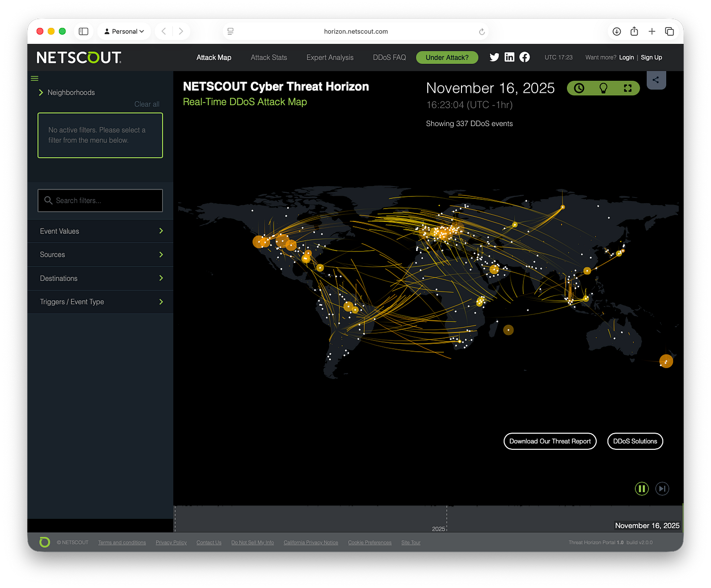
Task: Open the Site Tour link
Action: click(x=411, y=543)
